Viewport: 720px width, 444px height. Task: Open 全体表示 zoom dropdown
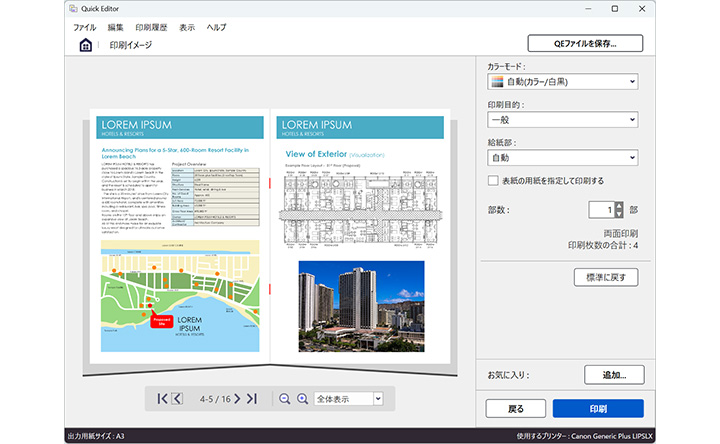[349, 399]
